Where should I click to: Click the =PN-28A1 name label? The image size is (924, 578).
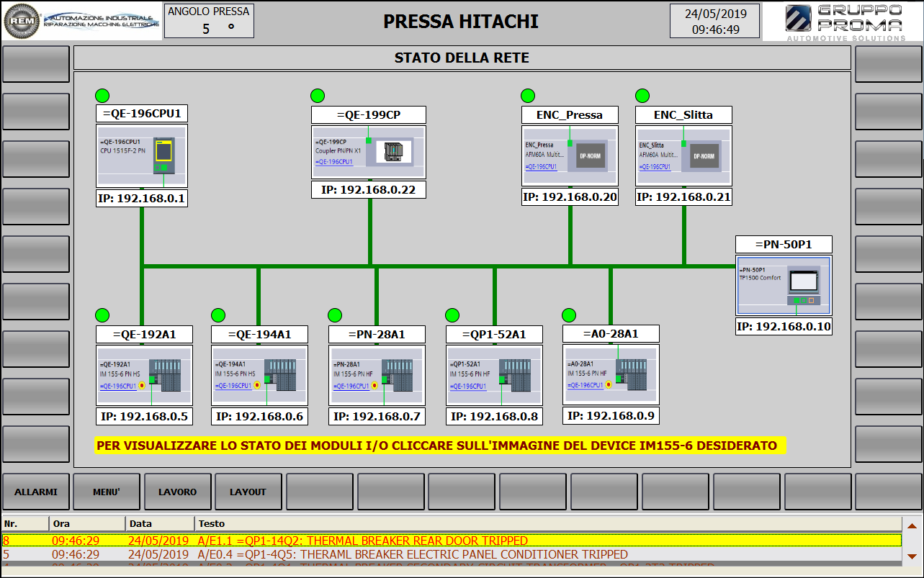click(x=377, y=334)
